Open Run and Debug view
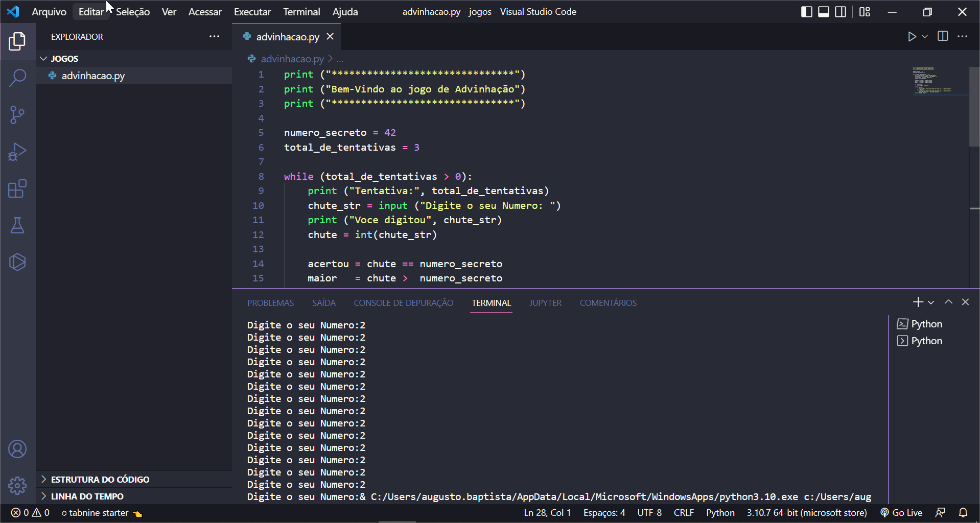 pyautogui.click(x=17, y=152)
